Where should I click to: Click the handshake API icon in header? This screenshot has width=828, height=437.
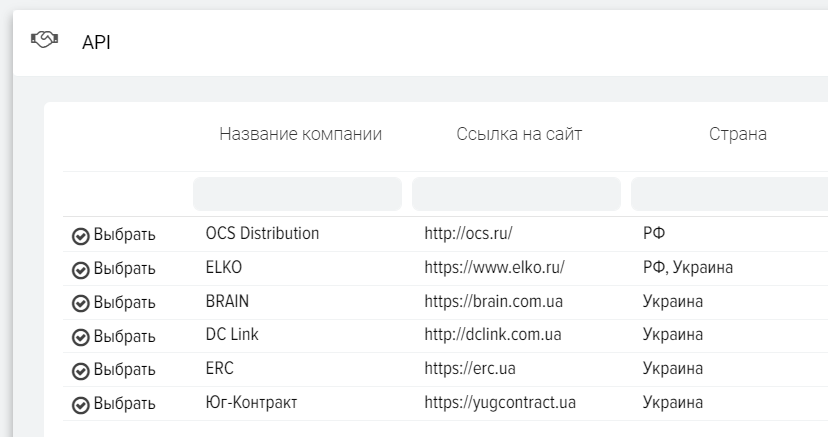tap(45, 41)
